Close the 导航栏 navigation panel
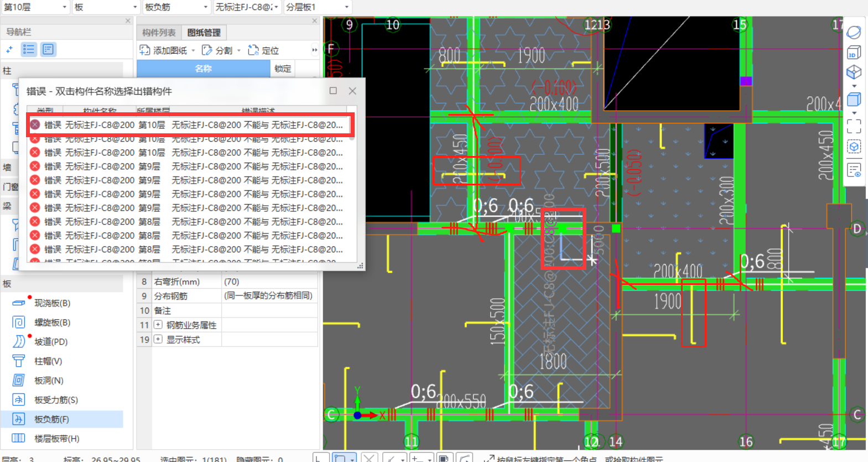The width and height of the screenshot is (868, 462). click(x=128, y=21)
